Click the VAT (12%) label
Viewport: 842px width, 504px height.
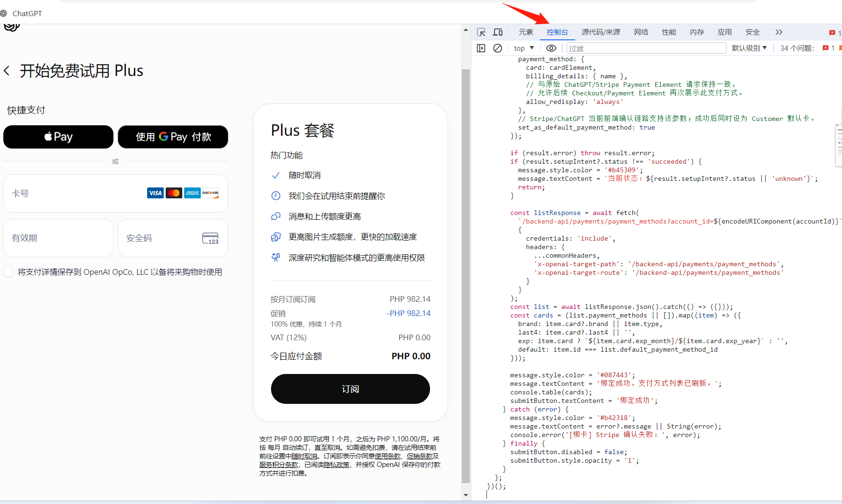pyautogui.click(x=289, y=337)
